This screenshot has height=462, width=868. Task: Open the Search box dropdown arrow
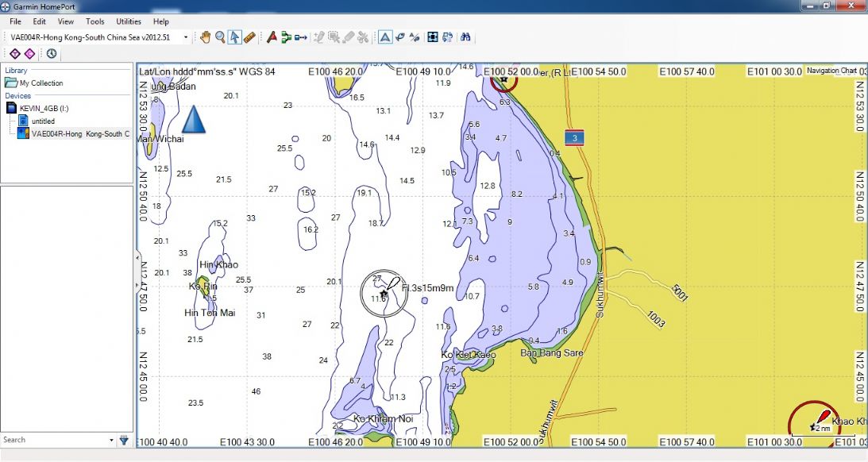click(x=111, y=440)
